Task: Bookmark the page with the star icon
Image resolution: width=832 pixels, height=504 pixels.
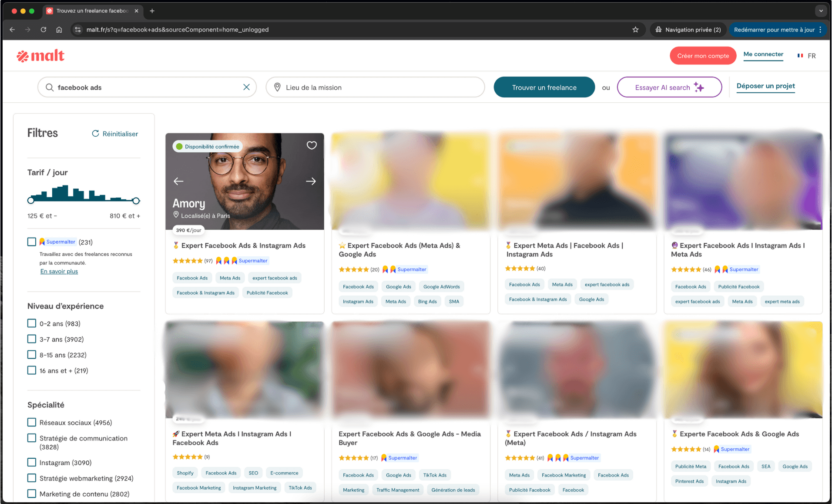Action: tap(635, 29)
